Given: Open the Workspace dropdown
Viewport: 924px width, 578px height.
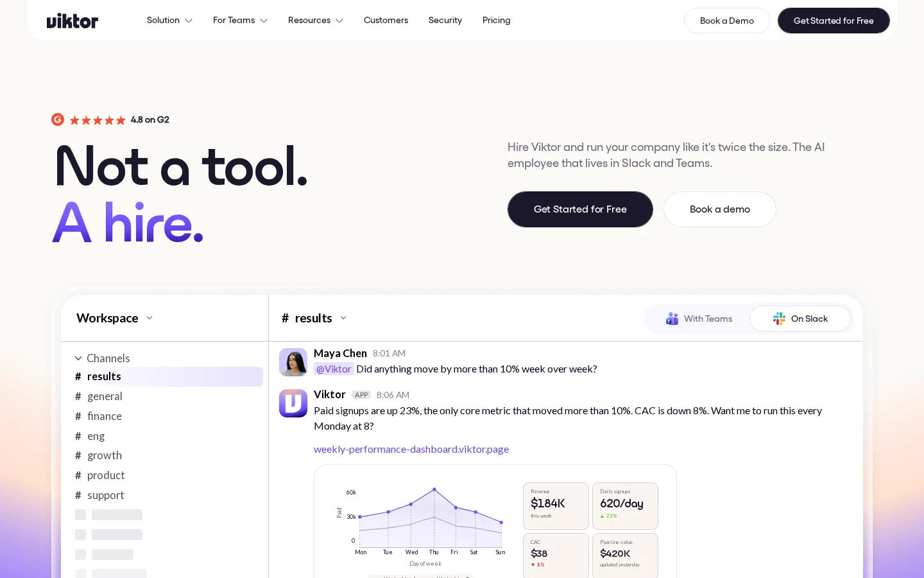Looking at the screenshot, I should tap(115, 318).
